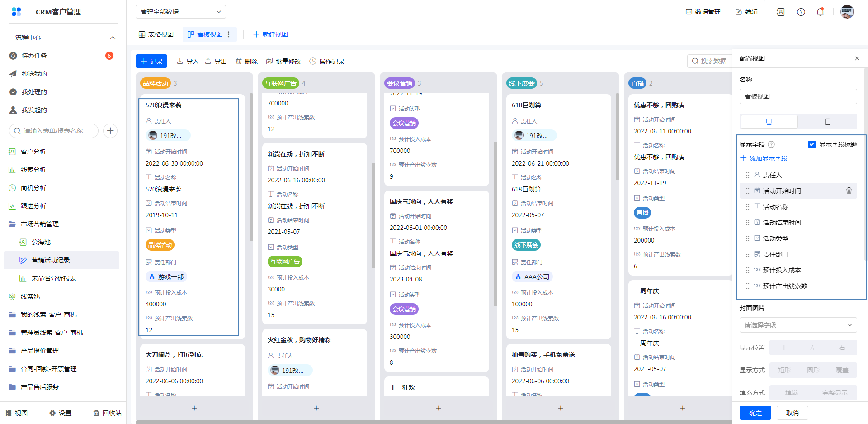Click the trash icon beside 活动开始时间 field

pos(849,191)
